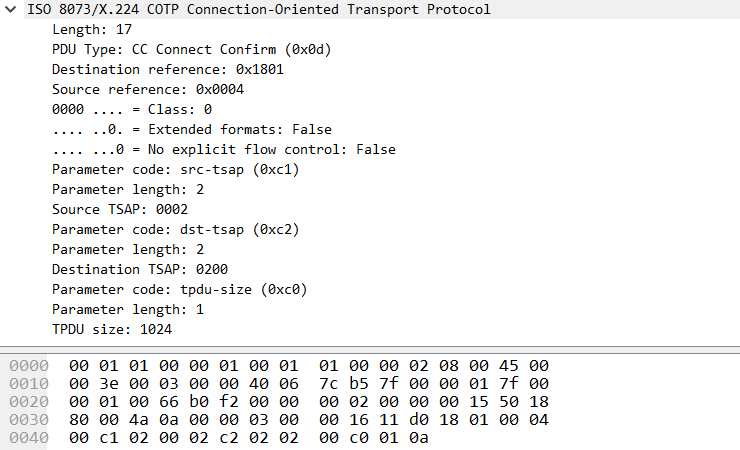
Task: Select hex byte row at offset 0020
Action: [x=27, y=402]
